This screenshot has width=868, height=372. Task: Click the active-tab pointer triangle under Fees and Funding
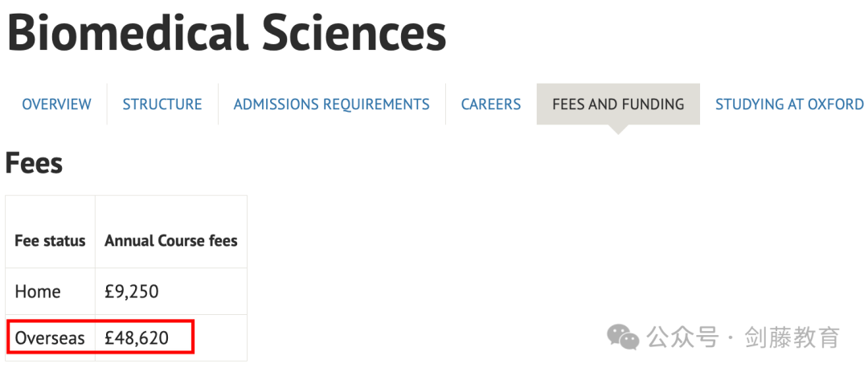tap(618, 129)
